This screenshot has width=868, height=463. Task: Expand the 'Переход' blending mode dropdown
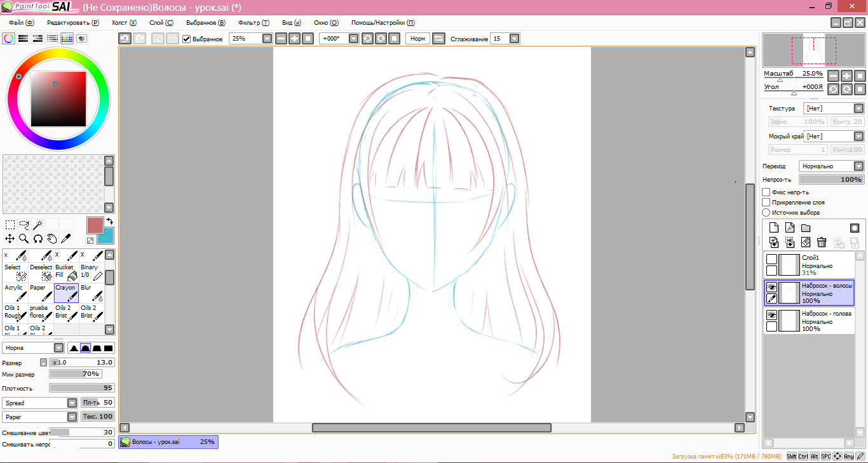[x=858, y=166]
